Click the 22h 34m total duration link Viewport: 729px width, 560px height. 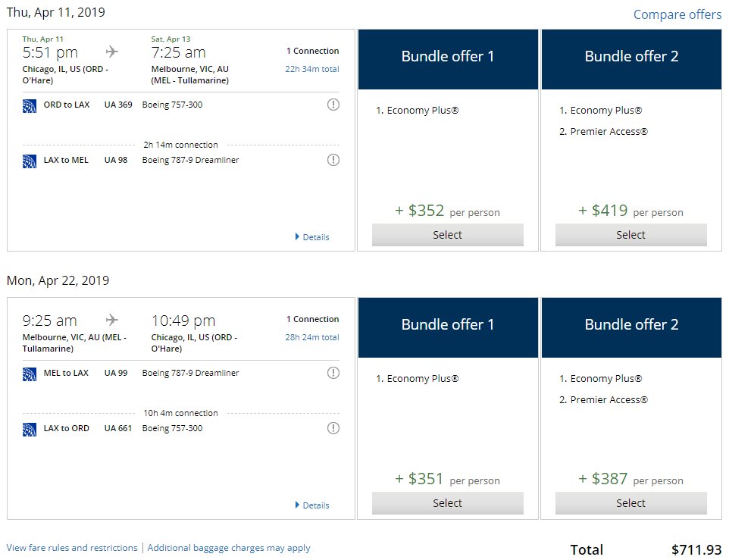311,69
